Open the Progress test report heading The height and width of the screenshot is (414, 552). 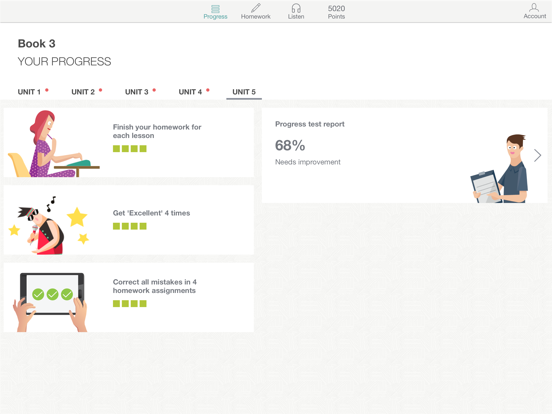tap(310, 124)
